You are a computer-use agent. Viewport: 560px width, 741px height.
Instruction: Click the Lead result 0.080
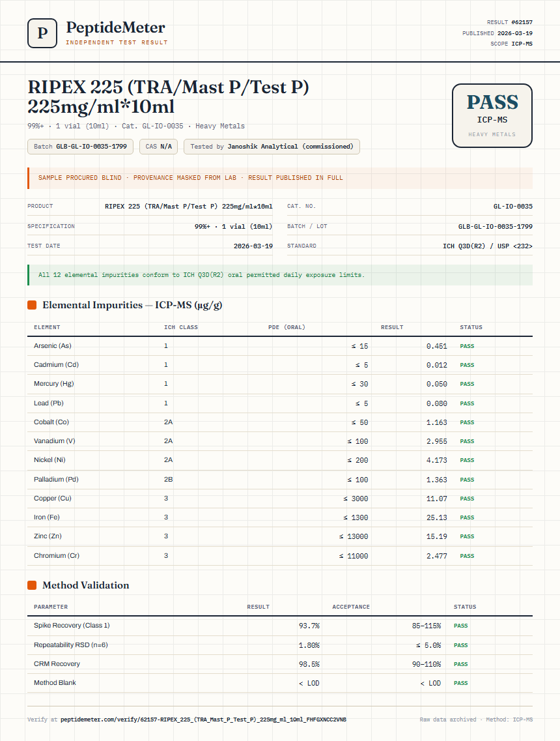coord(437,403)
